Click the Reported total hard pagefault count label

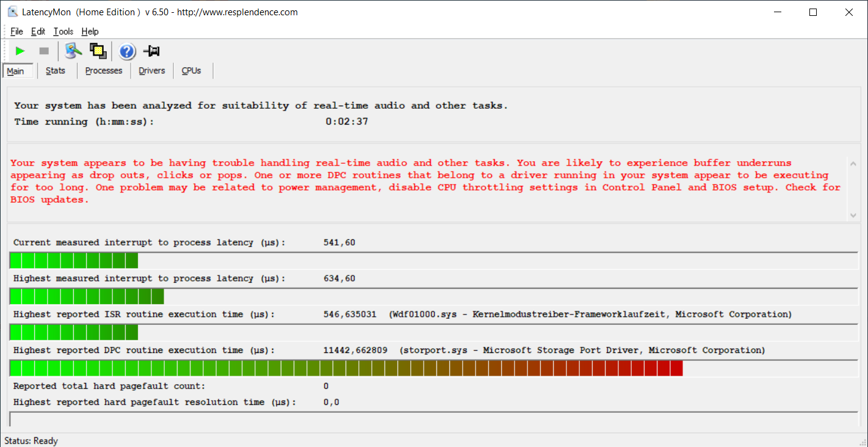point(109,386)
